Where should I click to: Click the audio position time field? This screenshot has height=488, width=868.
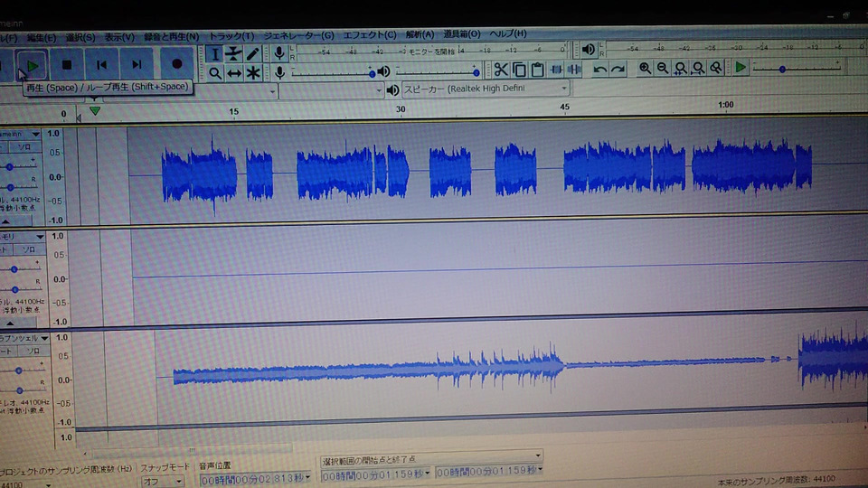(x=255, y=480)
